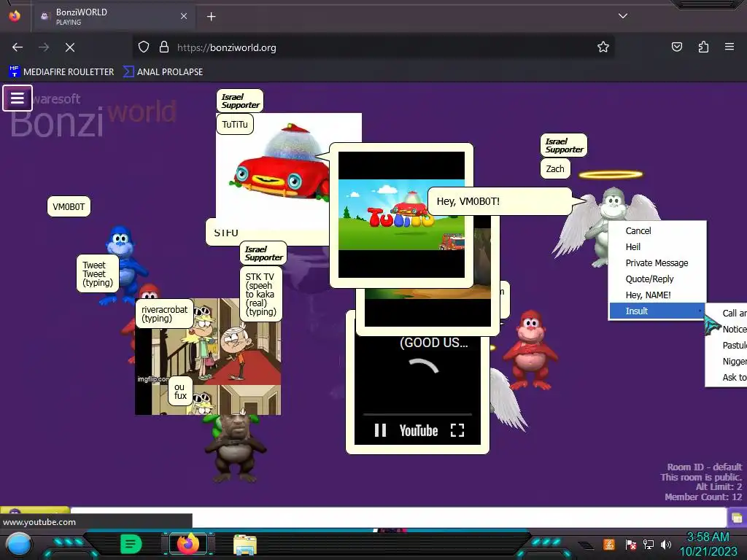Open the green Spotify taskbar icon
The width and height of the screenshot is (747, 560).
tap(131, 544)
